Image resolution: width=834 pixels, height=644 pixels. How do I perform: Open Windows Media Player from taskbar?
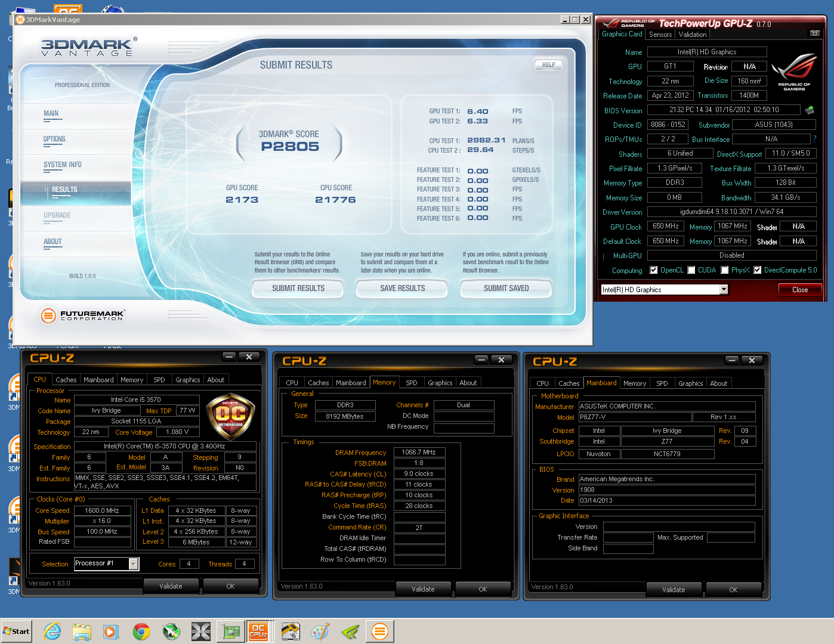111,631
